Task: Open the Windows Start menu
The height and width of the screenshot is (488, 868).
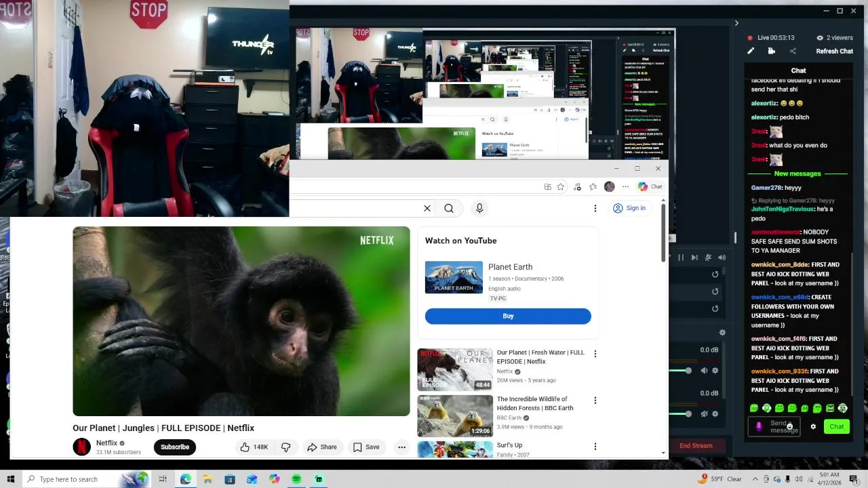Action: pos(10,479)
